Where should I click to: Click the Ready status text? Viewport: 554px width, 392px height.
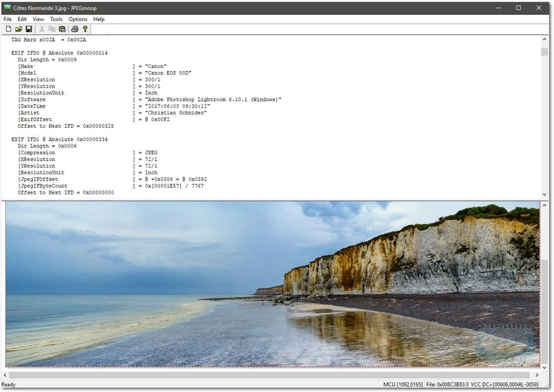point(8,385)
